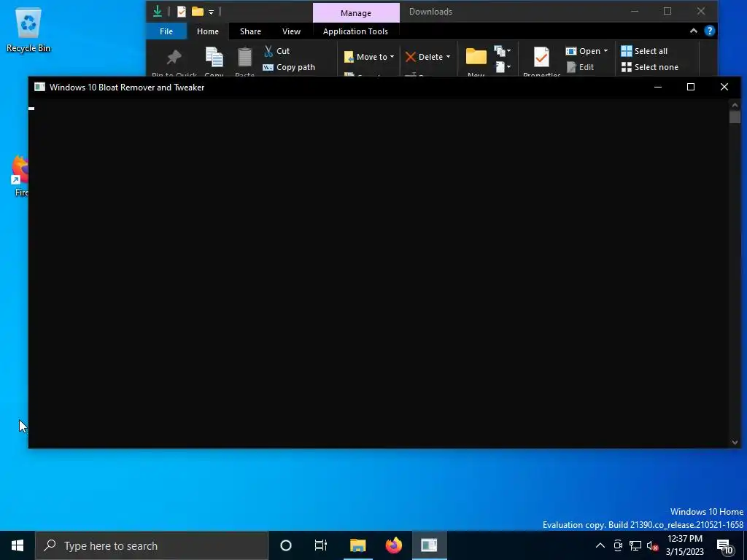This screenshot has height=560, width=747.
Task: Click the Properties checkmark icon
Action: click(541, 58)
